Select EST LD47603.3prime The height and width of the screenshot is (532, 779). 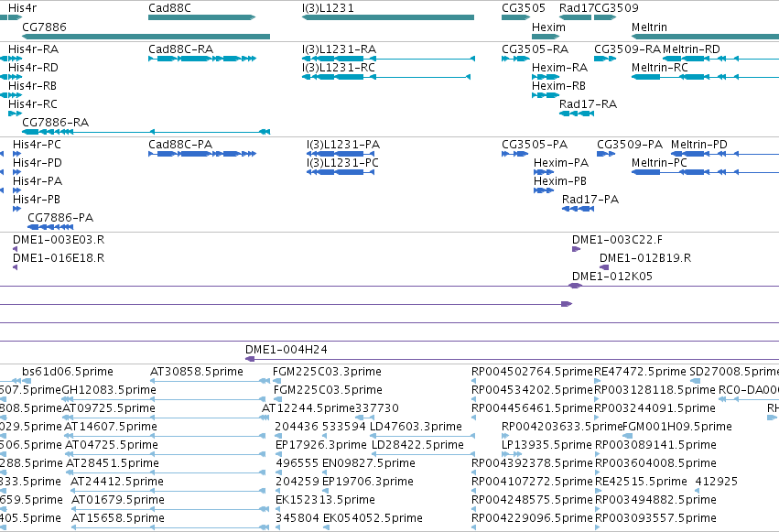(417, 427)
